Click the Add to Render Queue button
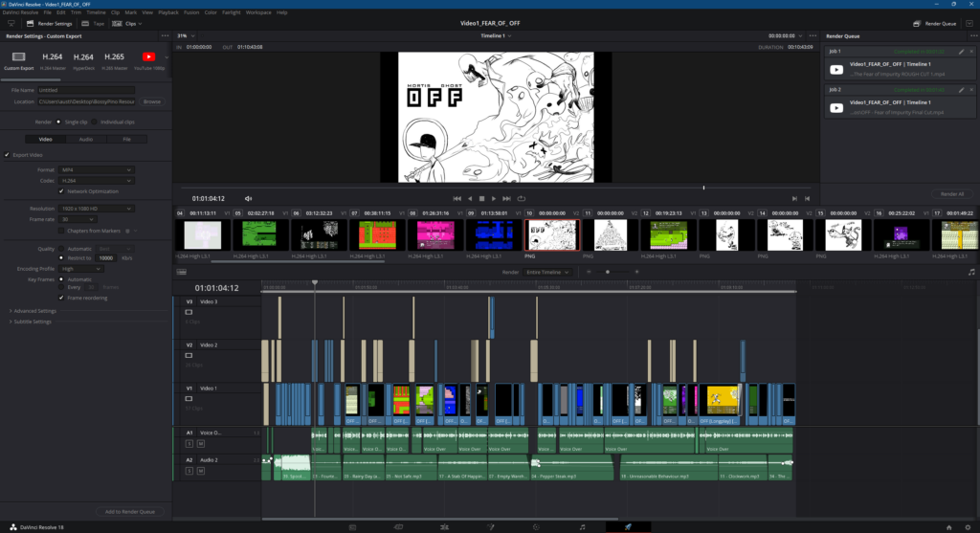980x533 pixels. (130, 512)
